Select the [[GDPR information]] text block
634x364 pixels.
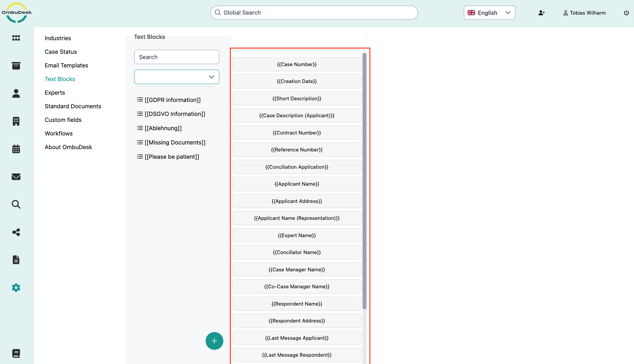[x=173, y=100]
